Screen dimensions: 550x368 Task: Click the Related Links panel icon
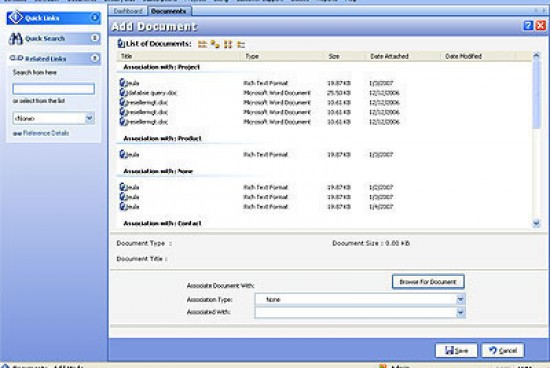(16, 58)
